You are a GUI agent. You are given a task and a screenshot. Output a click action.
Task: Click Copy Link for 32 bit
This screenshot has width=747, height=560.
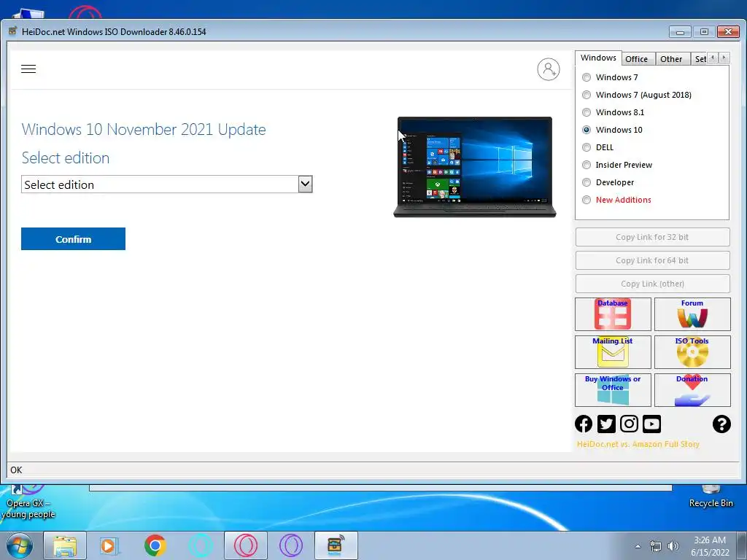pos(652,237)
